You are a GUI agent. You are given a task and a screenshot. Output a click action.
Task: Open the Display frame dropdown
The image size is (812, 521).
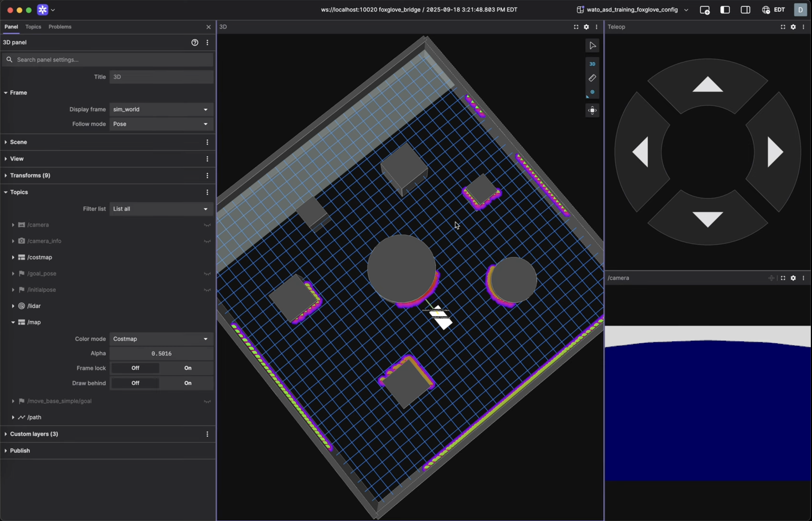point(161,109)
